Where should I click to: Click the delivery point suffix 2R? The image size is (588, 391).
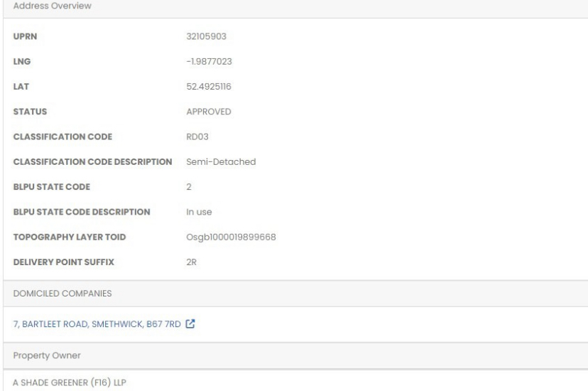191,262
